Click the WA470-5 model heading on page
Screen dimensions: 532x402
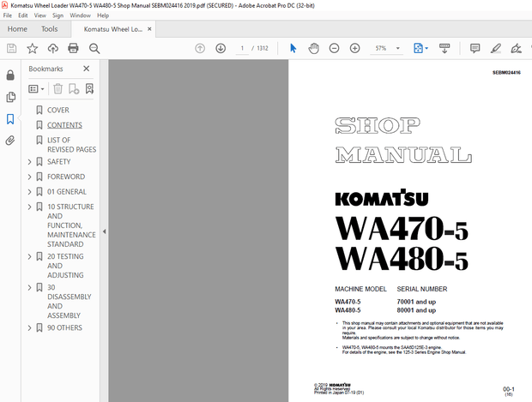(402, 229)
